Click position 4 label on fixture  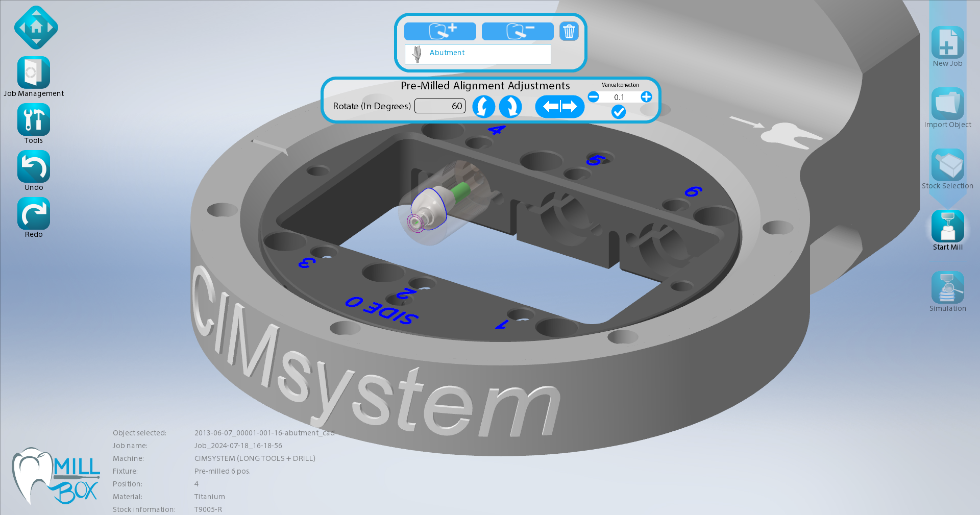[x=496, y=130]
